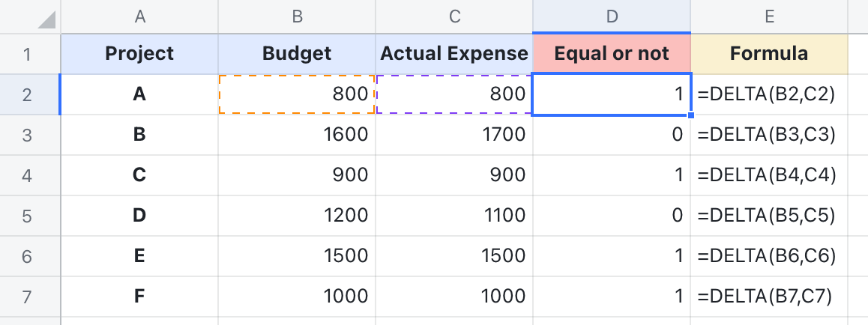868x325 pixels.
Task: Select row 7 header
Action: (x=28, y=297)
